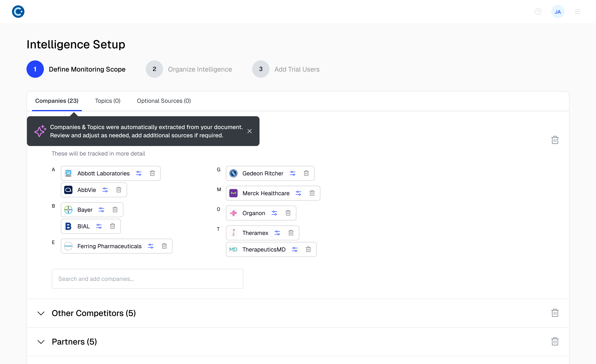Open BIAL settings sliders icon

99,226
